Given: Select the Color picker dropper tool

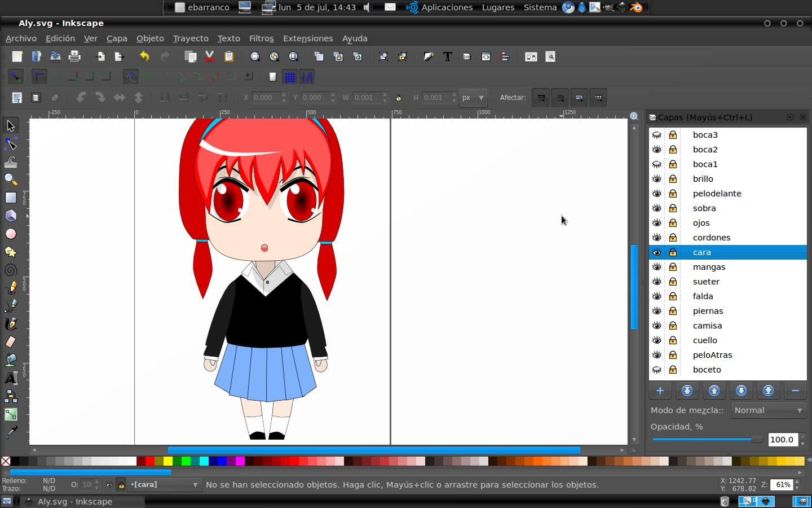Looking at the screenshot, I should [x=11, y=432].
